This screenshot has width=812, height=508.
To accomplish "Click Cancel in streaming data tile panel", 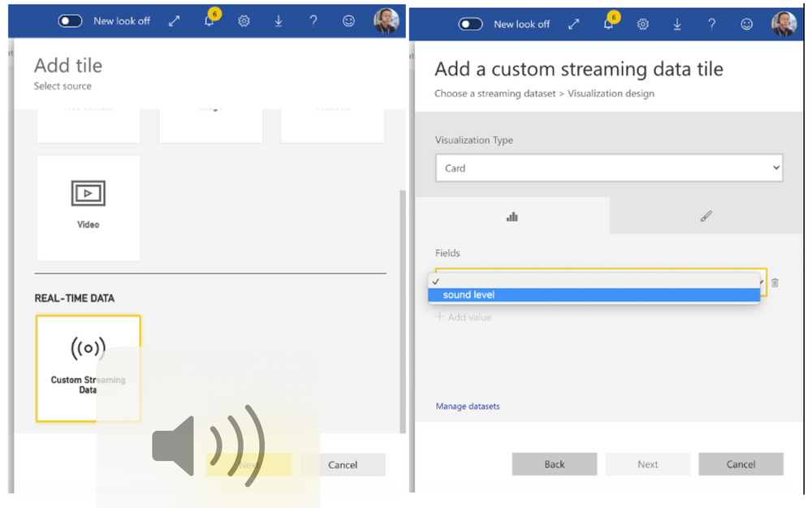I will tap(741, 464).
